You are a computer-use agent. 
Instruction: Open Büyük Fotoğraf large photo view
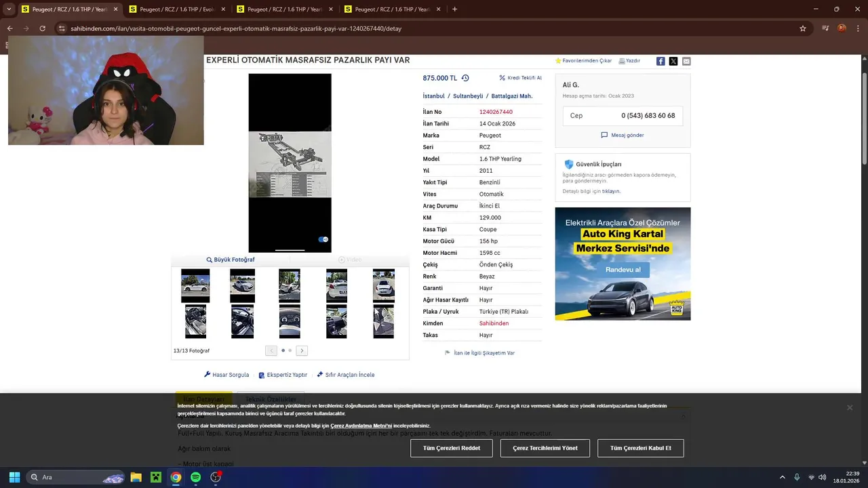click(x=231, y=260)
